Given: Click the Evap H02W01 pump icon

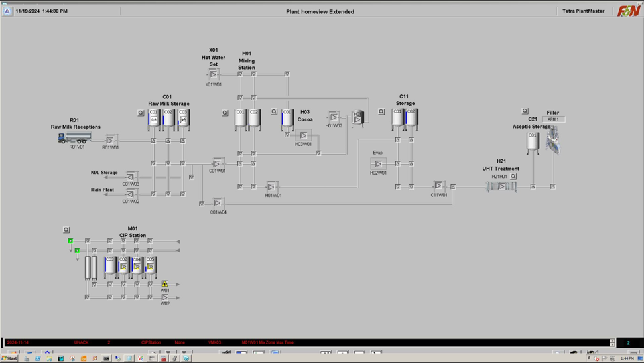Looking at the screenshot, I should coord(378,163).
